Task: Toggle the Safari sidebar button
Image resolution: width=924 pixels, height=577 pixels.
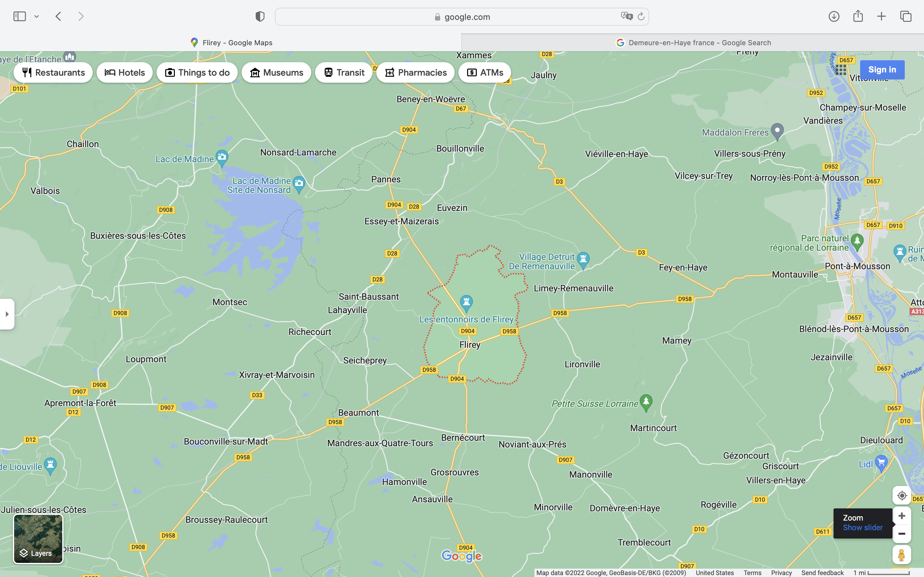Action: pos(20,16)
